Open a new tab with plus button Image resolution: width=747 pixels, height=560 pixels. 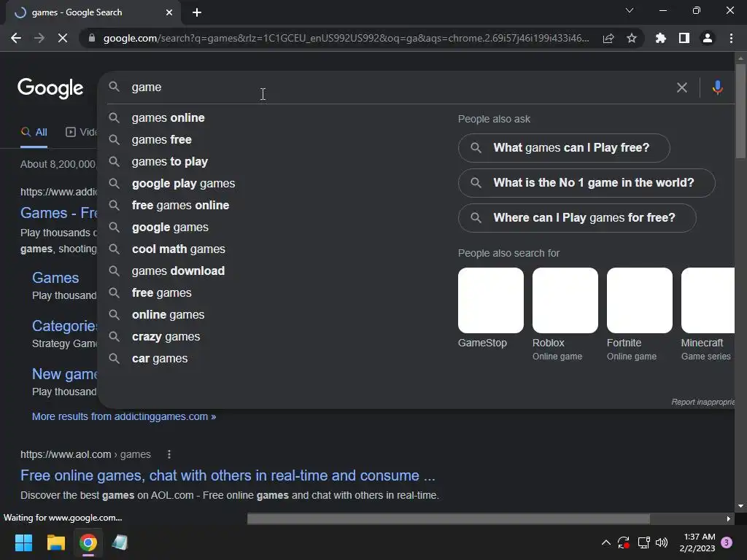[x=197, y=12]
